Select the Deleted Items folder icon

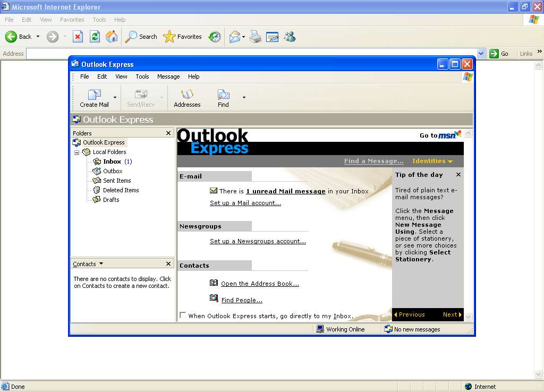coord(97,190)
